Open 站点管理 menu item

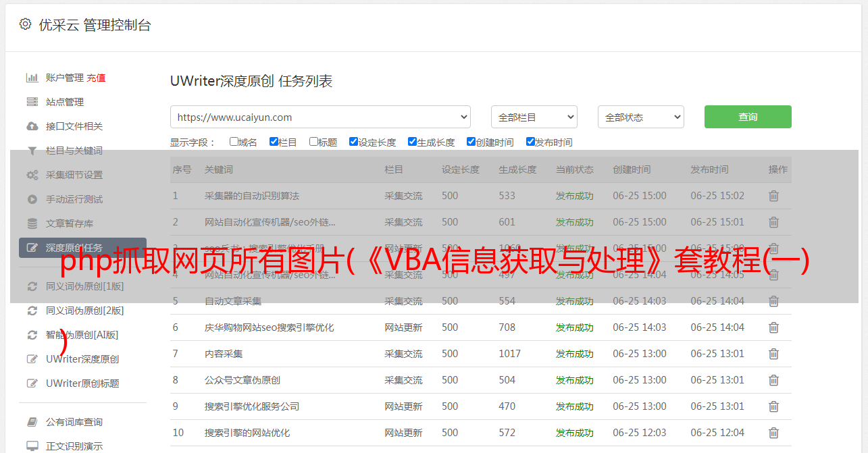(x=65, y=102)
